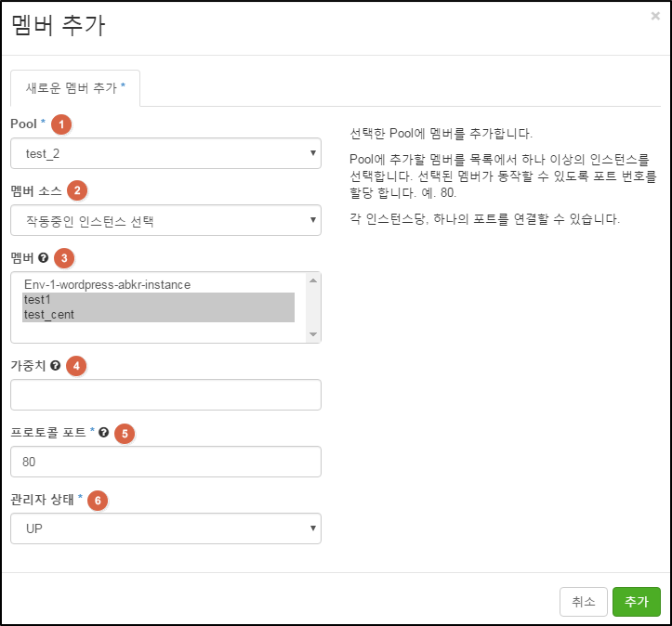The width and height of the screenshot is (672, 626).
Task: Click the red number 2 badge near 멤버 소스
Action: (77, 190)
